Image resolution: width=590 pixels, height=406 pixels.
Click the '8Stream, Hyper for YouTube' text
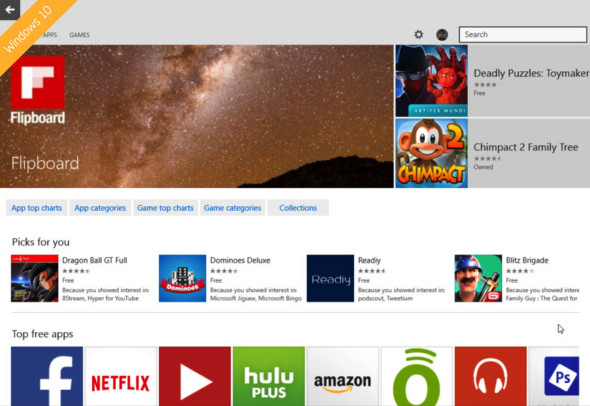[100, 298]
